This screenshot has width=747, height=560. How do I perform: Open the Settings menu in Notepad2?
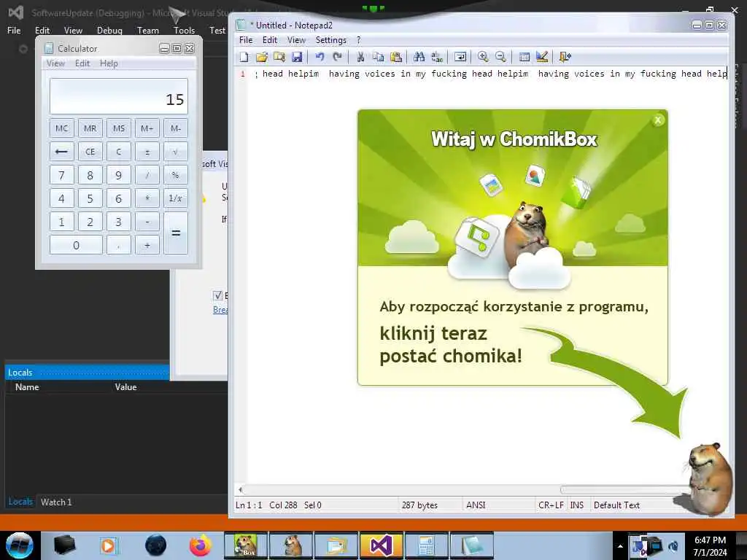[x=331, y=40]
